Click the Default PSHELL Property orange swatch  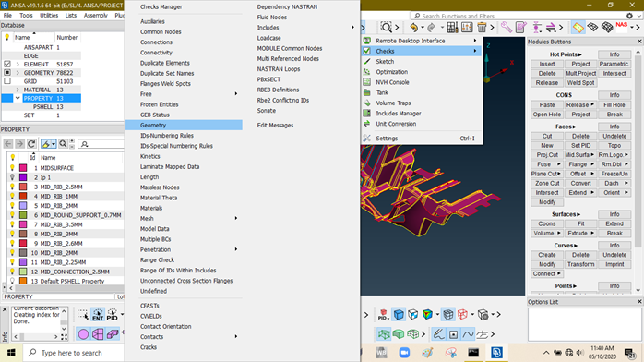[23, 281]
